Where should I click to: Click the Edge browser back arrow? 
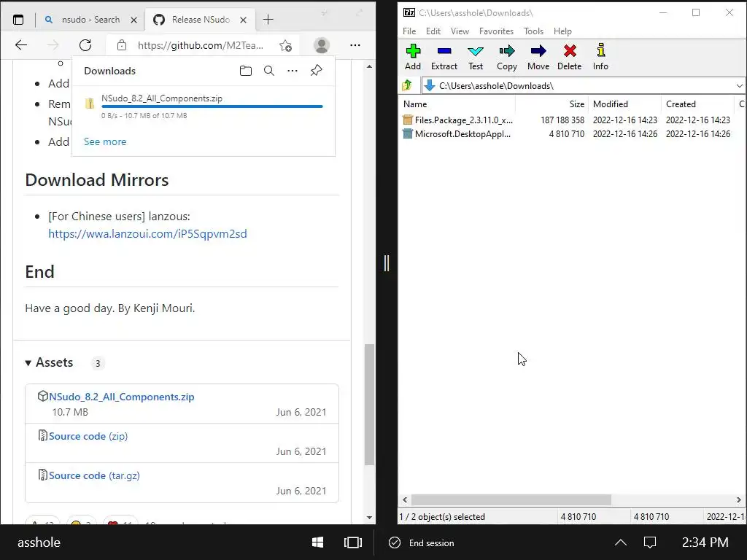point(21,45)
